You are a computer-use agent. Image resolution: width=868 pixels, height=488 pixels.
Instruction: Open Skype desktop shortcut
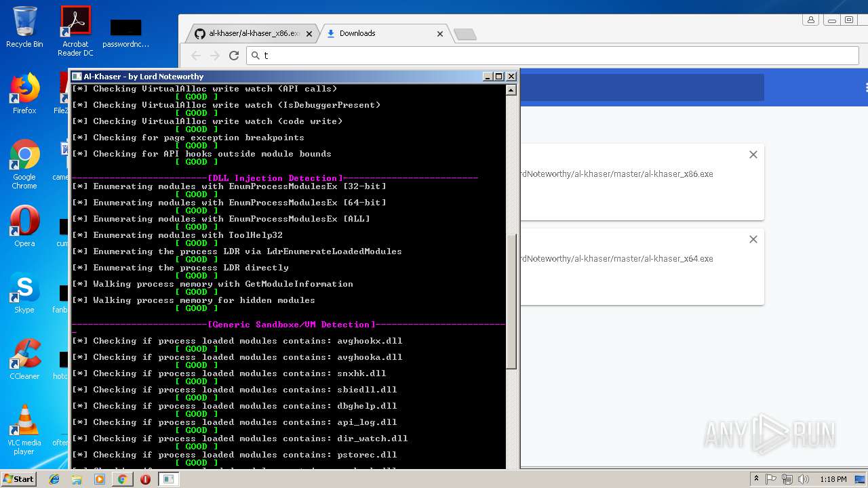tap(24, 293)
